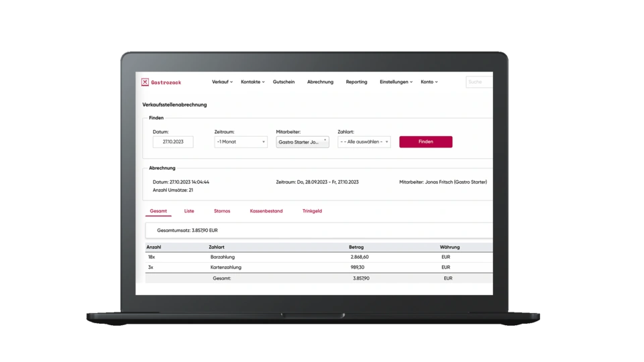Navigate to Reporting

point(356,82)
